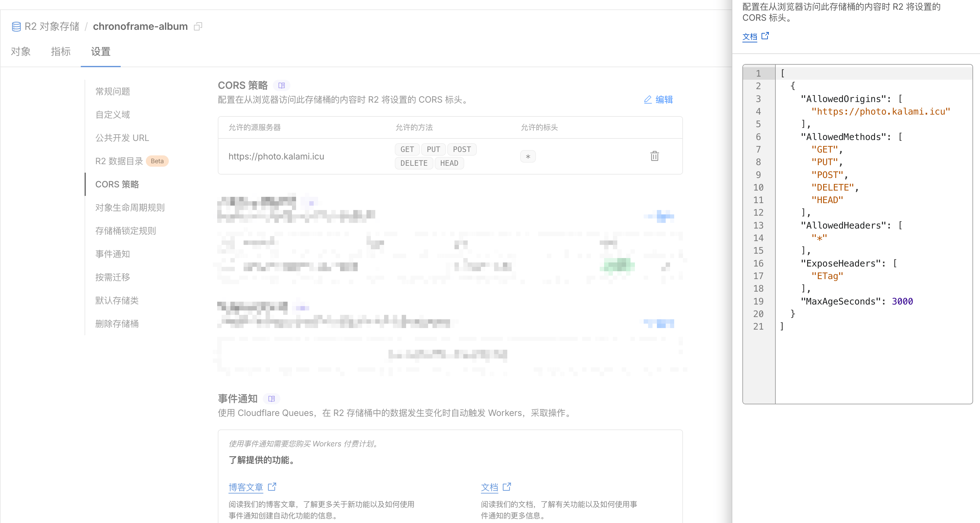This screenshot has height=523, width=980.
Task: Click the R2 object storage database icon
Action: click(x=16, y=26)
